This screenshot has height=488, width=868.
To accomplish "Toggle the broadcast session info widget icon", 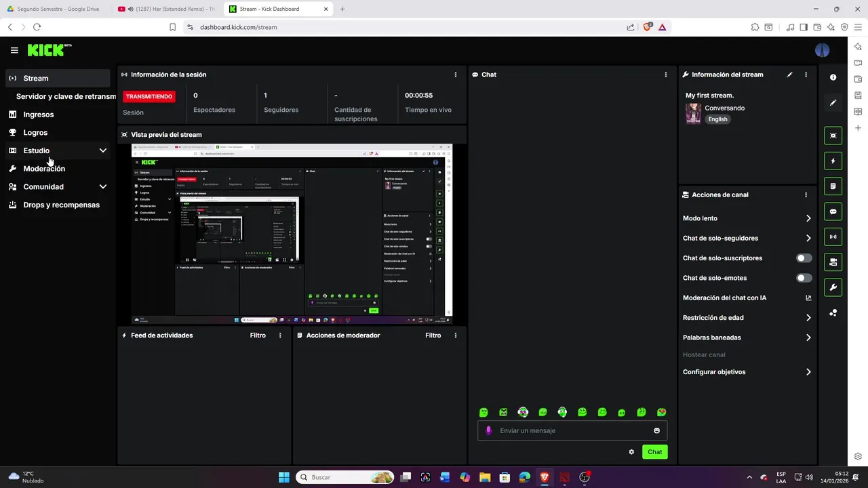I will click(x=833, y=237).
